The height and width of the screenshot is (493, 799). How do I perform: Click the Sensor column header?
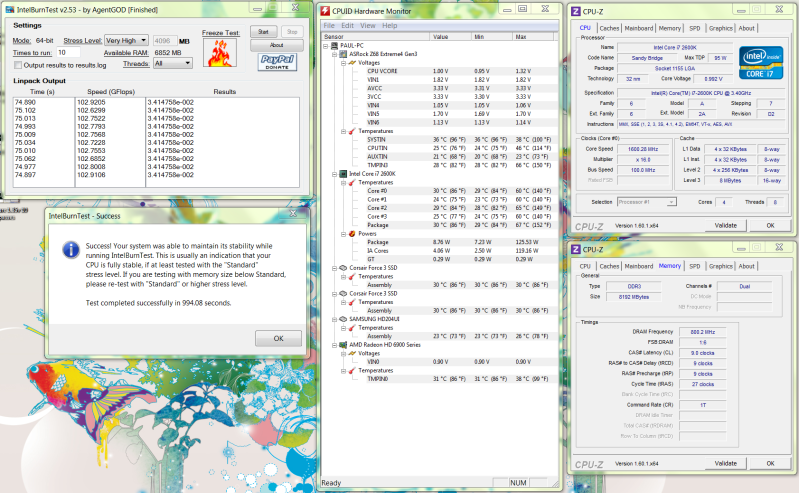click(375, 37)
